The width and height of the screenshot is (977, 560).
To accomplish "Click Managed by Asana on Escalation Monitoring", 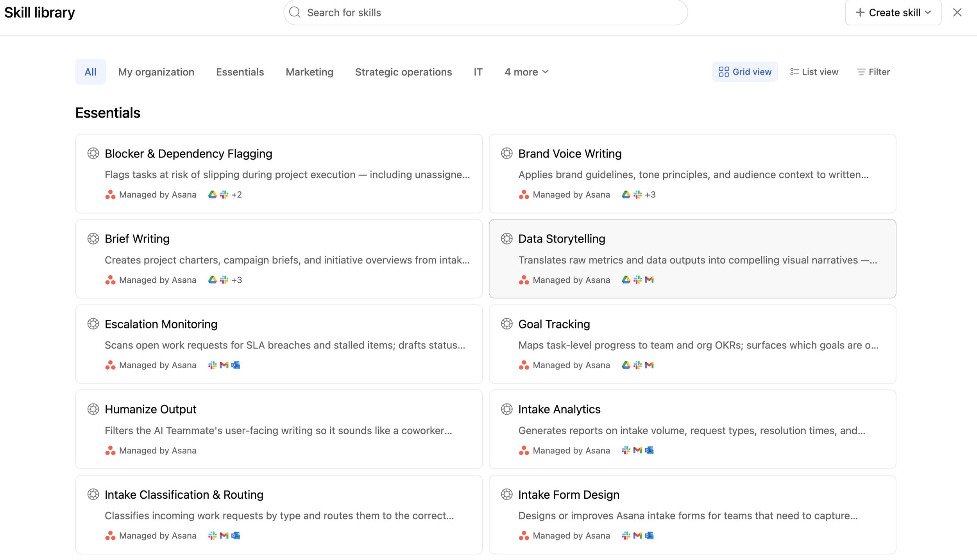I will point(157,365).
